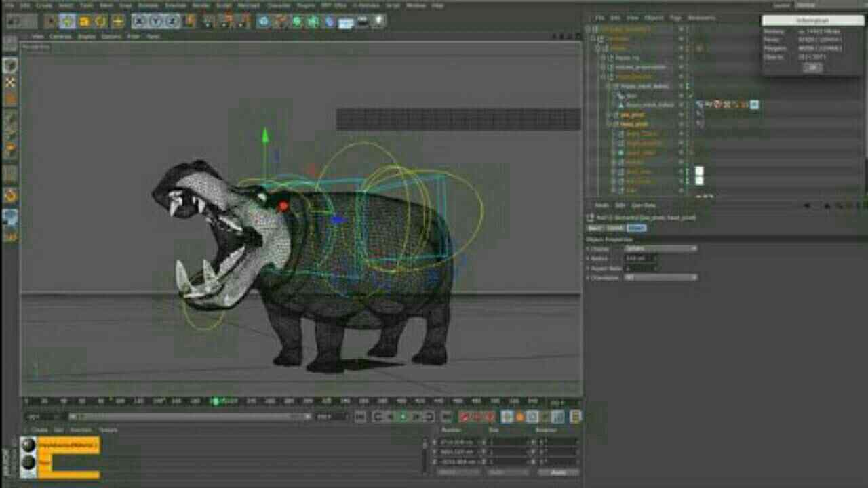Viewport: 868px width, 488px height.
Task: Open the Orientation dropdown in Object Properties
Action: click(661, 277)
